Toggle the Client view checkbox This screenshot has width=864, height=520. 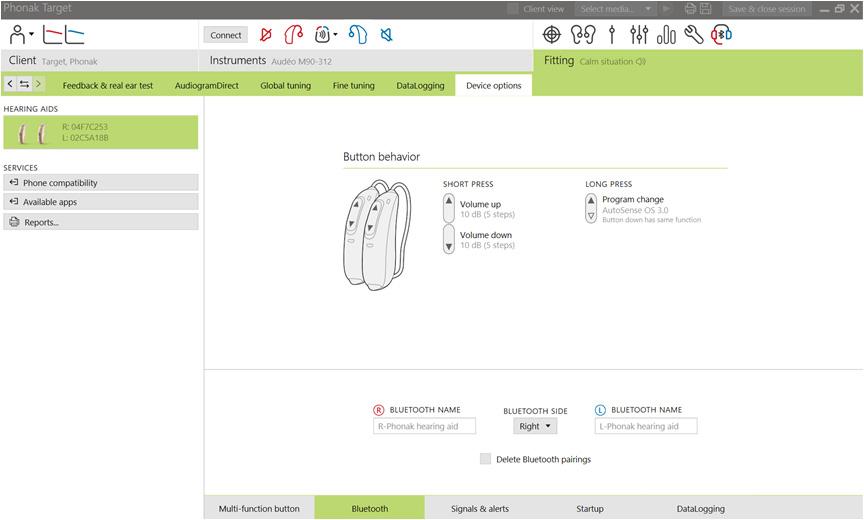point(512,9)
